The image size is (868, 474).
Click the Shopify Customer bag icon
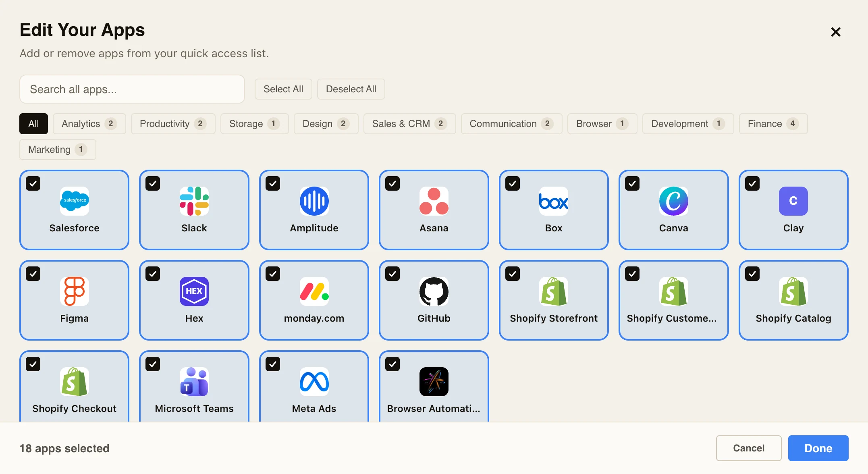[x=674, y=291]
